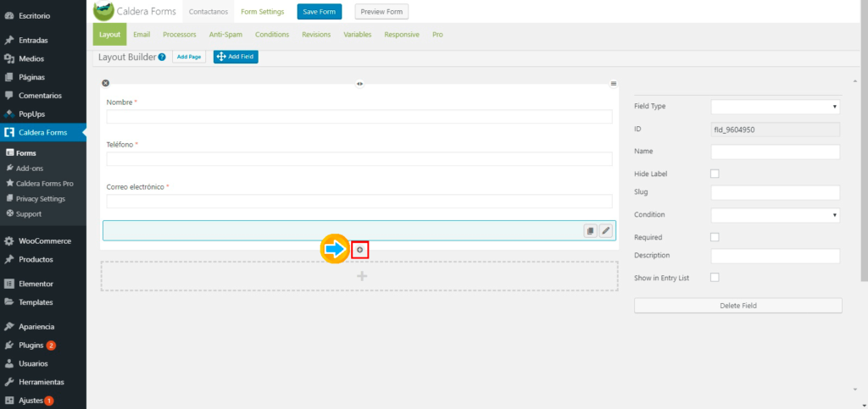Viewport: 868px width, 409px height.
Task: Click into the Slug input field
Action: click(x=775, y=193)
